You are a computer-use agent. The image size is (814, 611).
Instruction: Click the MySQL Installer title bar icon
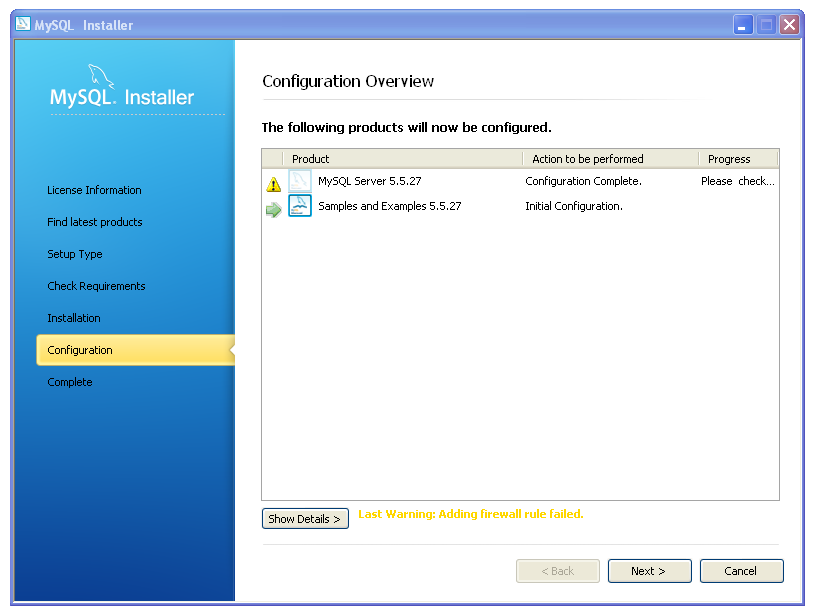click(23, 24)
